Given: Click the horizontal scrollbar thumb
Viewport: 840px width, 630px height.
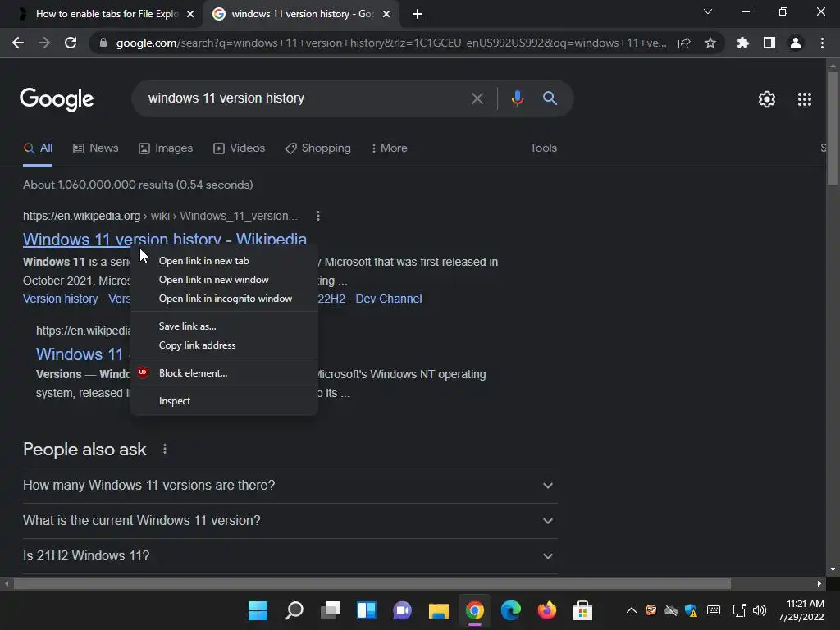Looking at the screenshot, I should 372,583.
